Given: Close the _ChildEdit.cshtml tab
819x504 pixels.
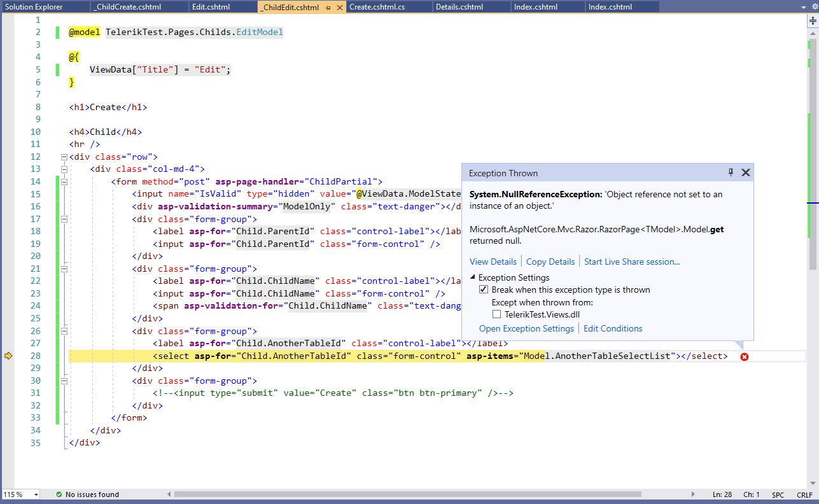Looking at the screenshot, I should pyautogui.click(x=339, y=7).
